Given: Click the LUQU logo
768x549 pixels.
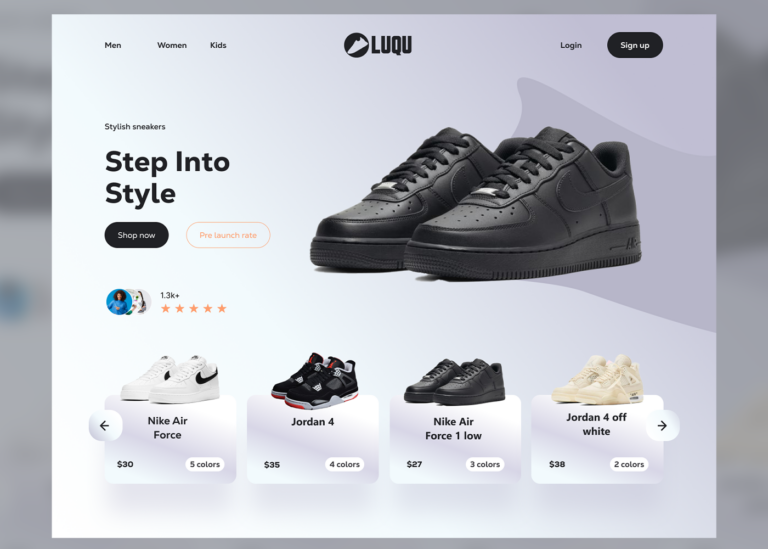Looking at the screenshot, I should 378,45.
